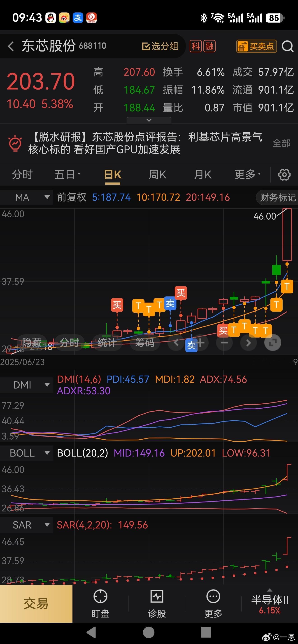Tap the QQ notification icon
Viewport: 298px width, 644px height.
click(x=51, y=18)
